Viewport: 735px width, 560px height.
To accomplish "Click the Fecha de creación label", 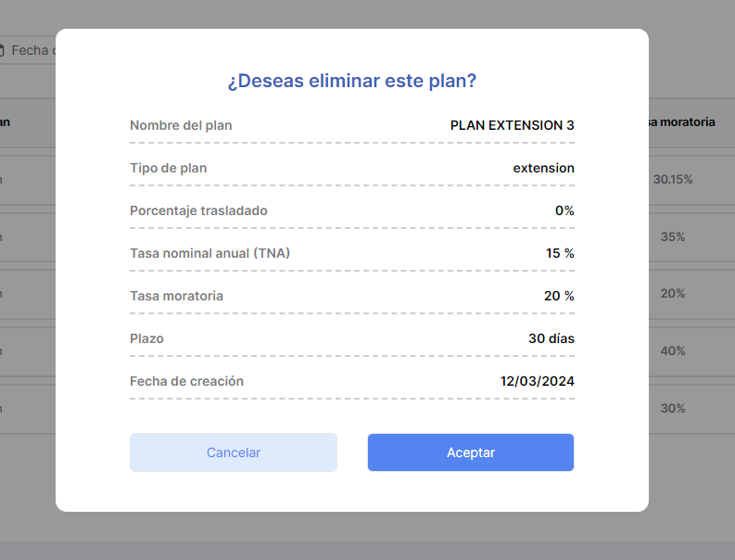I will pos(186,381).
